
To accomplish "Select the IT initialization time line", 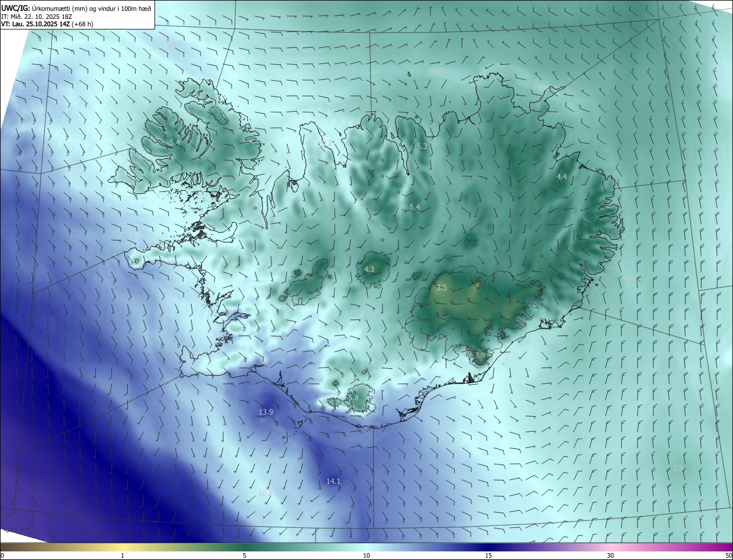I will (x=37, y=17).
